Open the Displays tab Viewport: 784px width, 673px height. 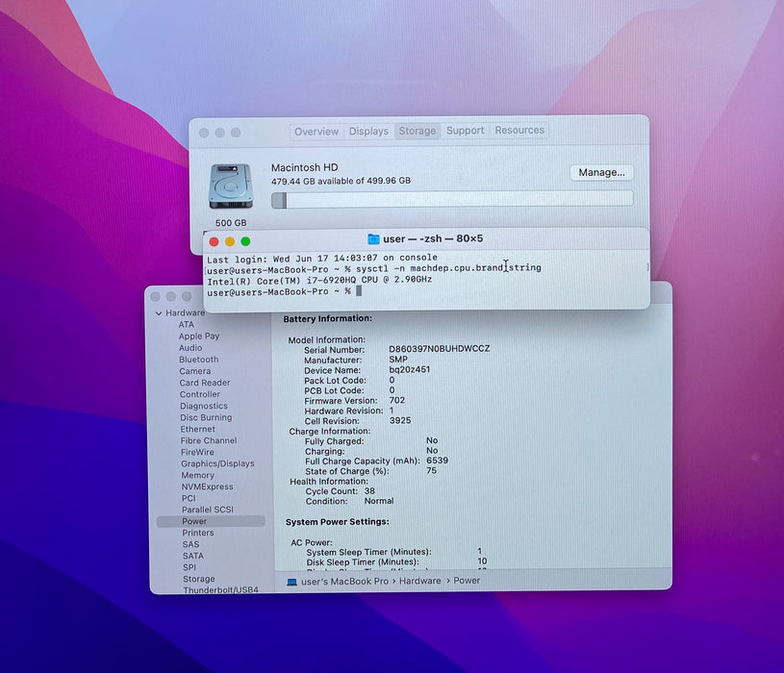click(x=368, y=131)
